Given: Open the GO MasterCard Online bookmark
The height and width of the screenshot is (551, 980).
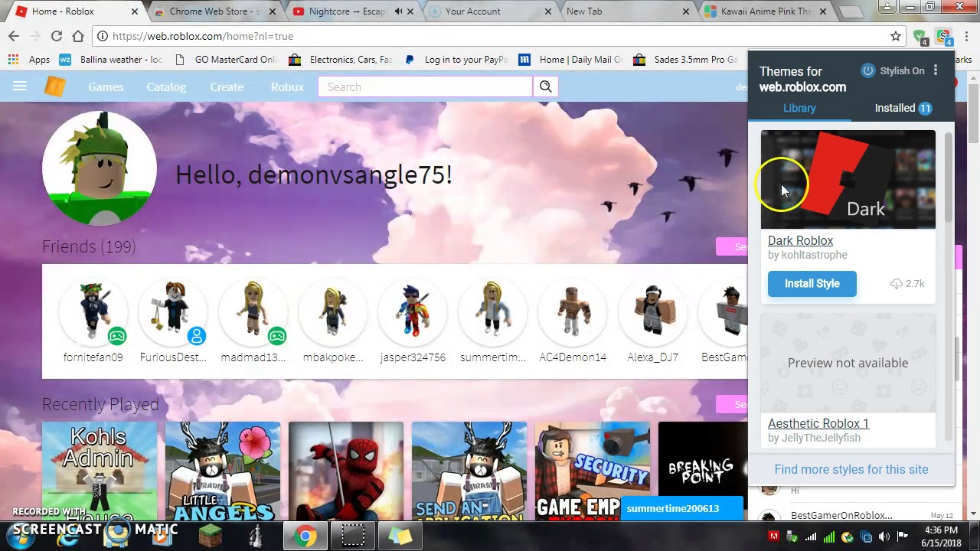Looking at the screenshot, I should 227,59.
